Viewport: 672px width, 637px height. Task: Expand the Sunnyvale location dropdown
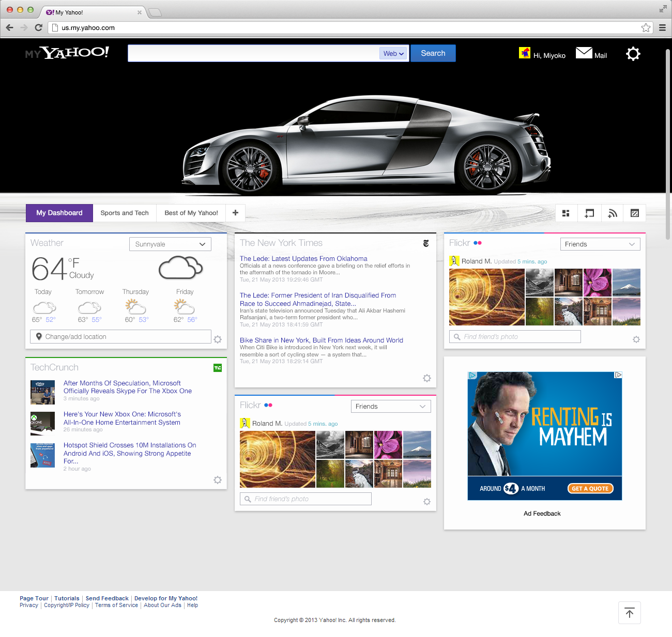[x=170, y=244]
